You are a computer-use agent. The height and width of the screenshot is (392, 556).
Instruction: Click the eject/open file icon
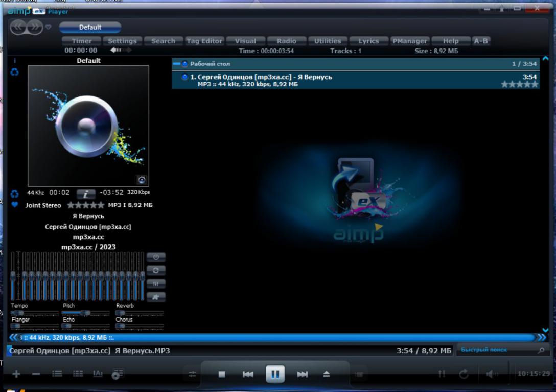click(x=327, y=375)
